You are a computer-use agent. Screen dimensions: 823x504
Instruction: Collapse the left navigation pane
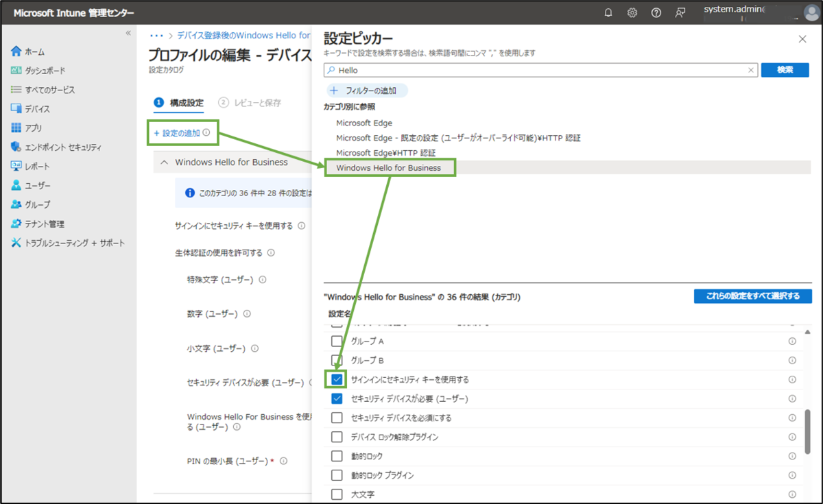pos(128,32)
